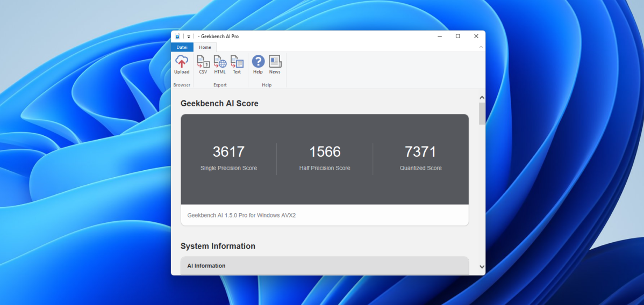
Task: Select the Home ribbon tab
Action: point(205,47)
